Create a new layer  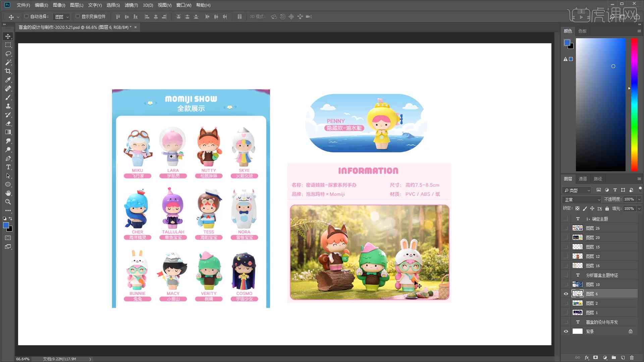point(623,358)
